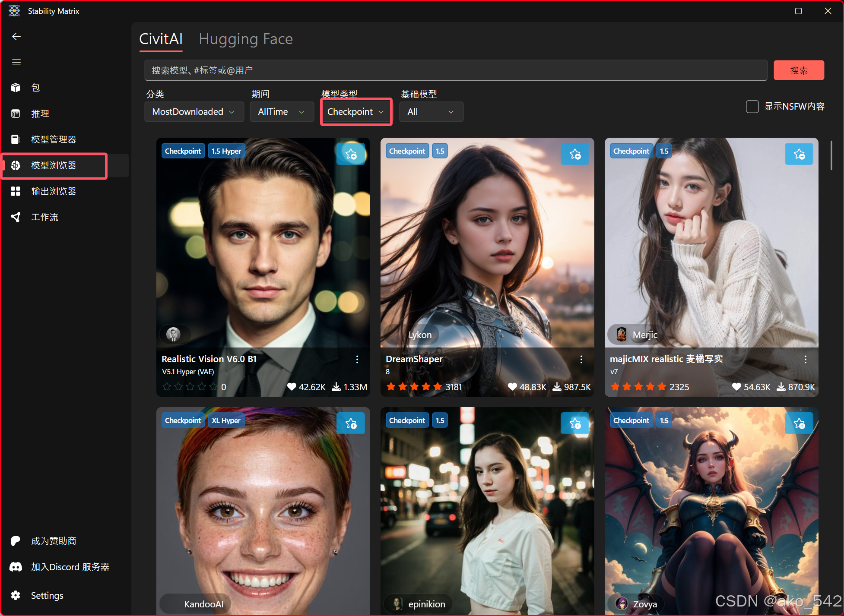Image resolution: width=844 pixels, height=616 pixels.
Task: Click the Realistic Vision author avatar
Action: pos(174,334)
